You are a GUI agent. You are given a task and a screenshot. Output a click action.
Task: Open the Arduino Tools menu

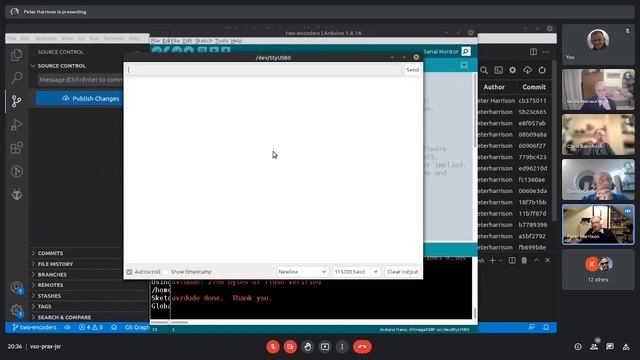(x=221, y=41)
